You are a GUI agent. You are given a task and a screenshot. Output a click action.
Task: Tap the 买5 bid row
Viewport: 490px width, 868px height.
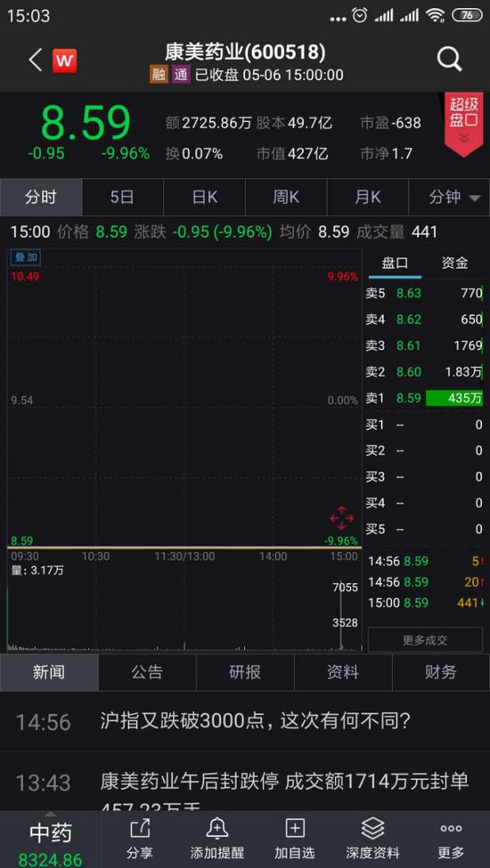424,529
